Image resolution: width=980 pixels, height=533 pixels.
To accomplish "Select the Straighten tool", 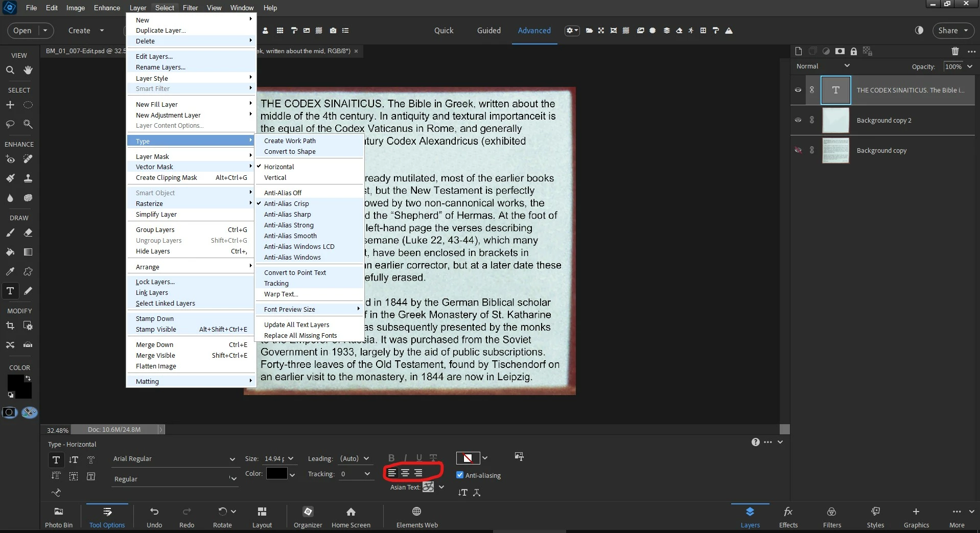I will (28, 345).
